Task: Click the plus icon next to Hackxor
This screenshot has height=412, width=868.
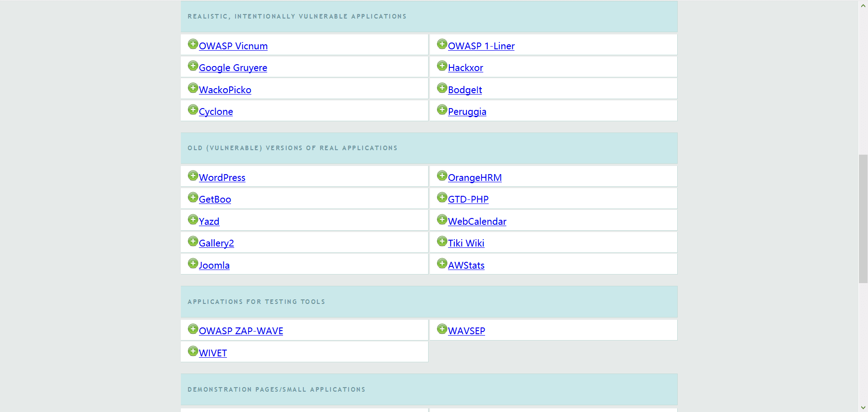Action: (442, 66)
